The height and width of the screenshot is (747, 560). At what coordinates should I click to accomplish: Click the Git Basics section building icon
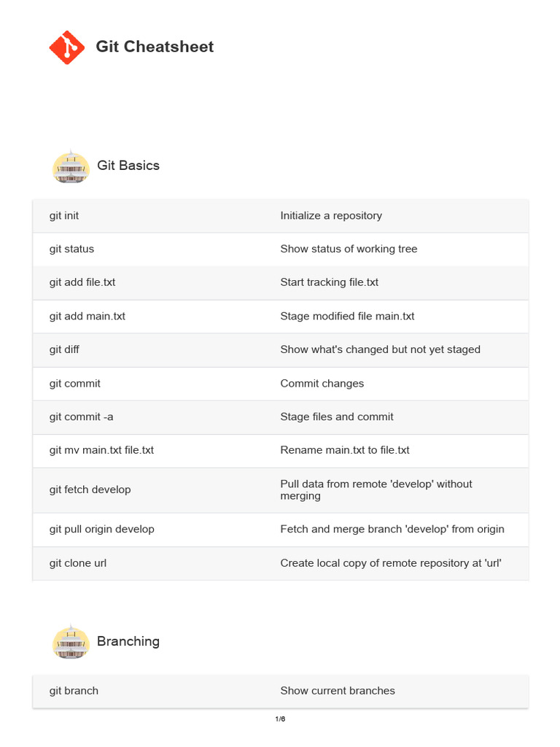[71, 166]
